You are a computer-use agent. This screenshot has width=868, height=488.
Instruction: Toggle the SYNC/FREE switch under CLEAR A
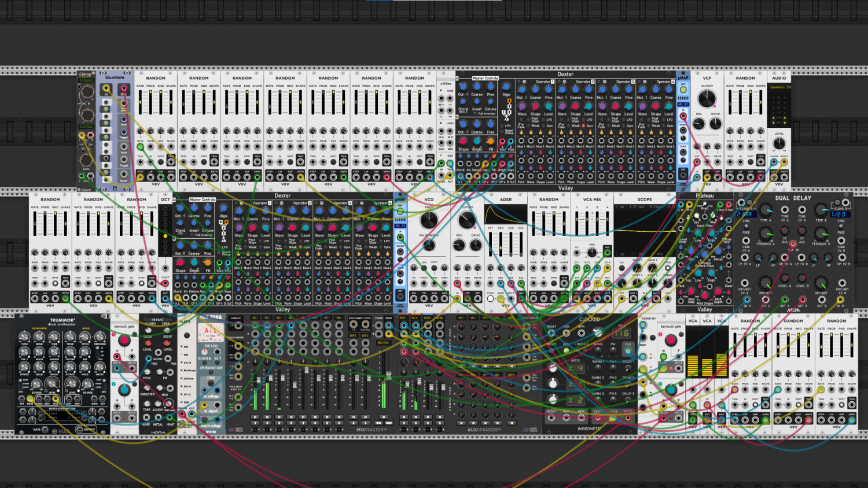[746, 227]
